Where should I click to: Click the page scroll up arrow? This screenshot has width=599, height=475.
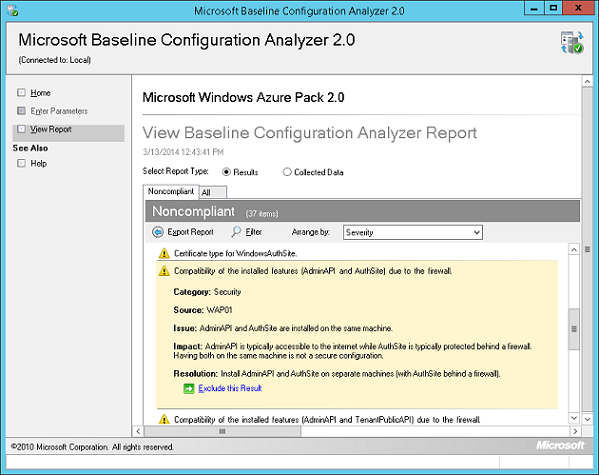tap(587, 81)
